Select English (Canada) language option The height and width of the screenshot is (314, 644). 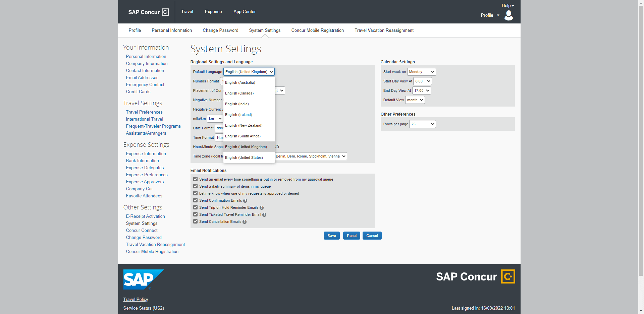point(249,93)
